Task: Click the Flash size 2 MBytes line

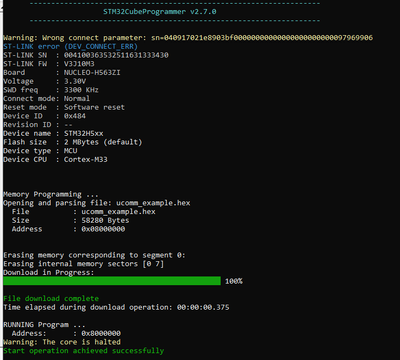Action: [x=73, y=142]
